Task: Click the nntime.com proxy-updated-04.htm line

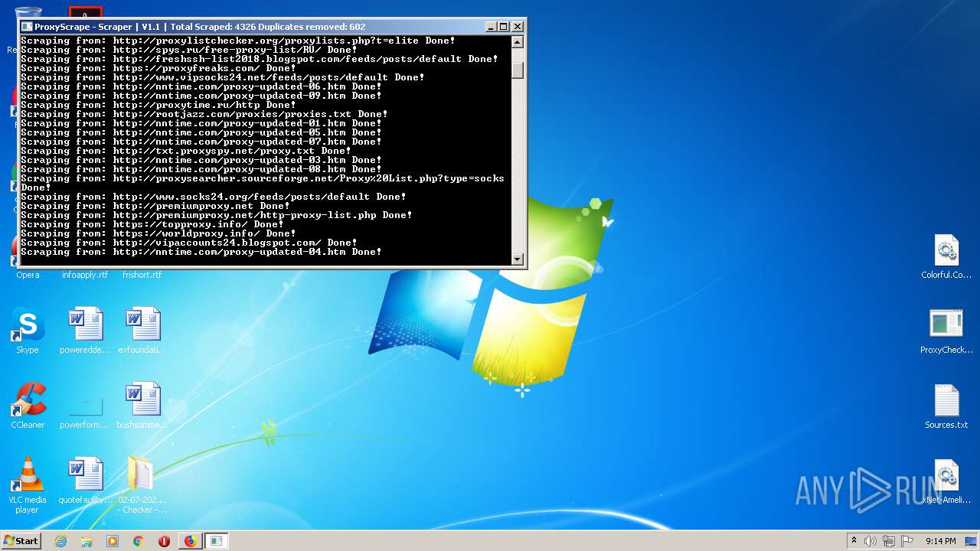Action: tap(201, 252)
